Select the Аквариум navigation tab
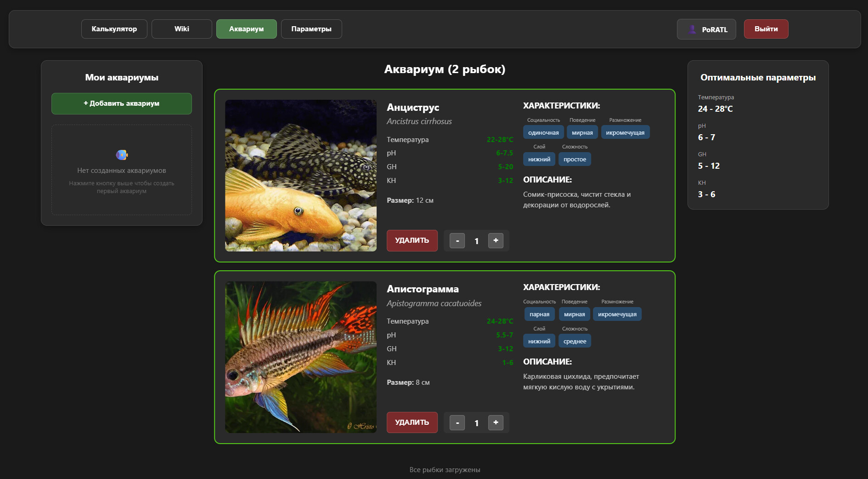 pos(246,29)
